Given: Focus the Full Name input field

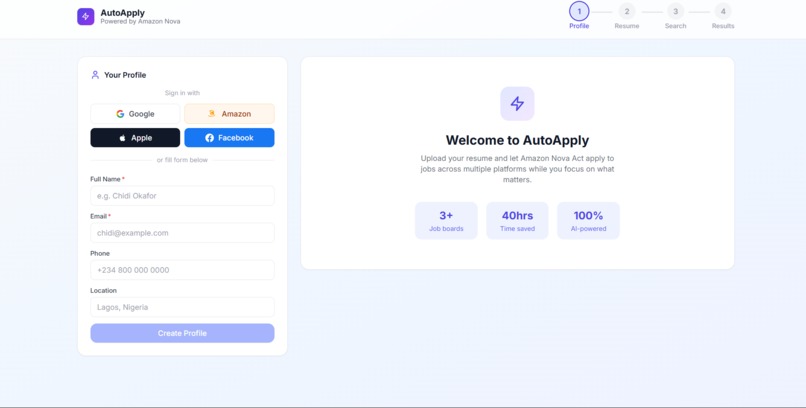Looking at the screenshot, I should point(182,196).
